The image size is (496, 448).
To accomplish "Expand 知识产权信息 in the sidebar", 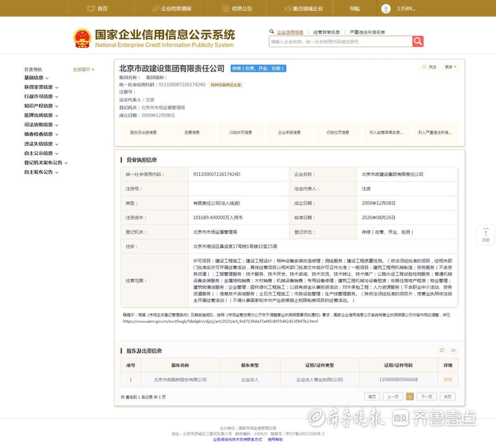I will [41, 106].
